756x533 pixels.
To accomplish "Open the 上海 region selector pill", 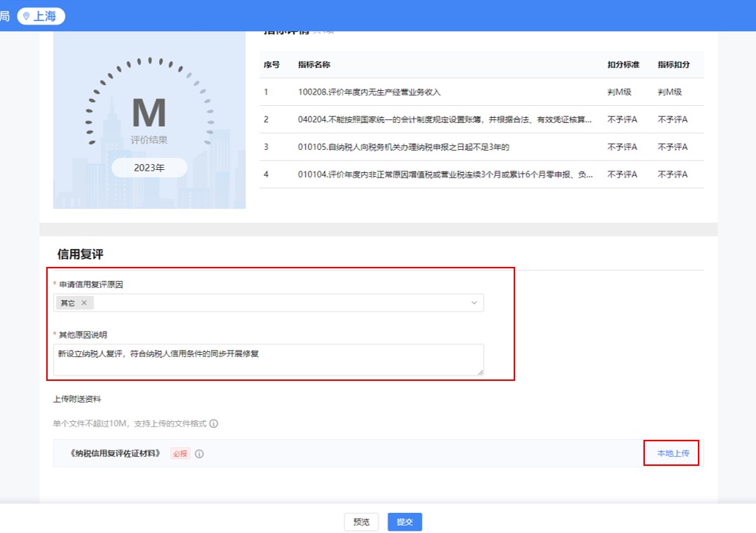I will (x=41, y=16).
